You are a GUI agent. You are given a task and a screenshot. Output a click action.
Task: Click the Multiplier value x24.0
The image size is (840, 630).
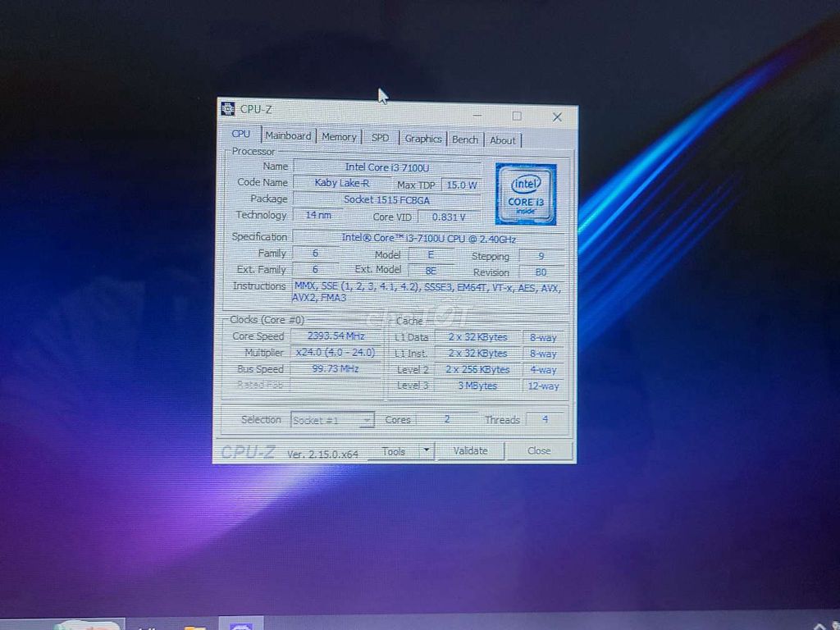336,353
